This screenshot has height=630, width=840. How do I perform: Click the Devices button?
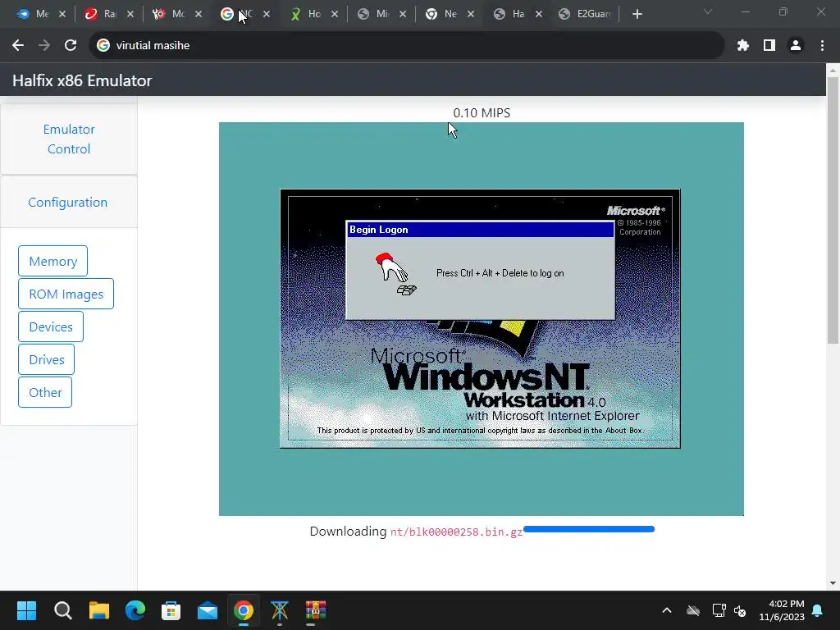point(51,326)
